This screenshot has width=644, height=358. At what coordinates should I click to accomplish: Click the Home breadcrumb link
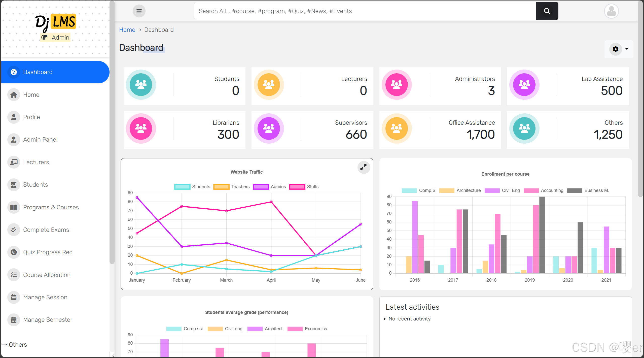pos(127,30)
